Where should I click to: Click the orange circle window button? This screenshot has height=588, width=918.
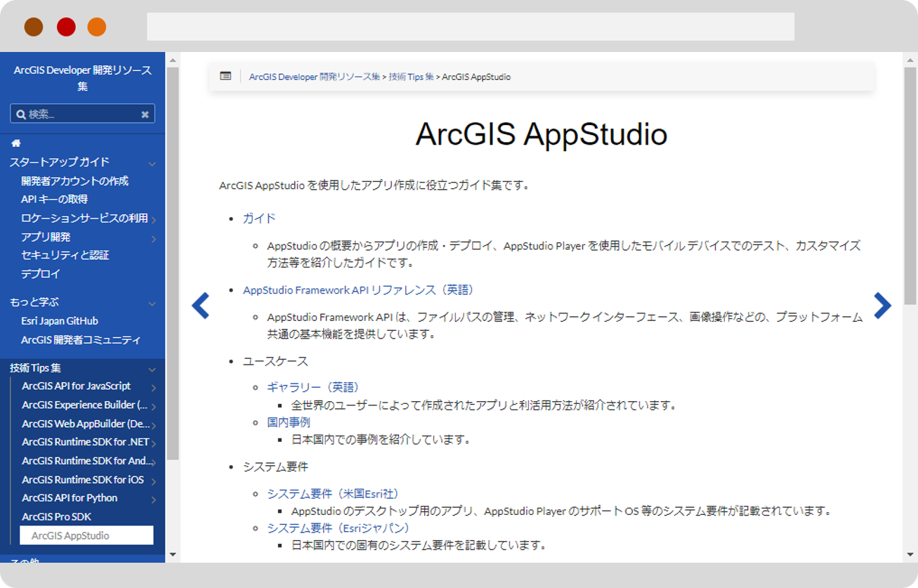point(97,27)
